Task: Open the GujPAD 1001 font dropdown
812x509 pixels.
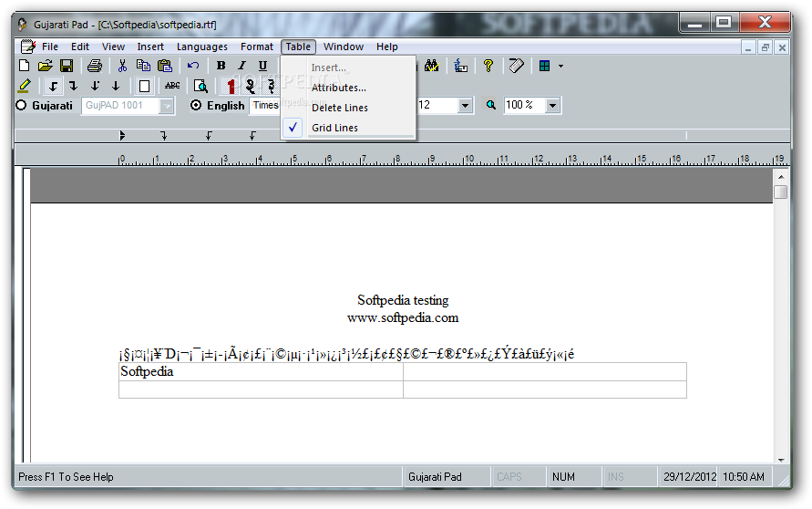Action: pos(166,106)
